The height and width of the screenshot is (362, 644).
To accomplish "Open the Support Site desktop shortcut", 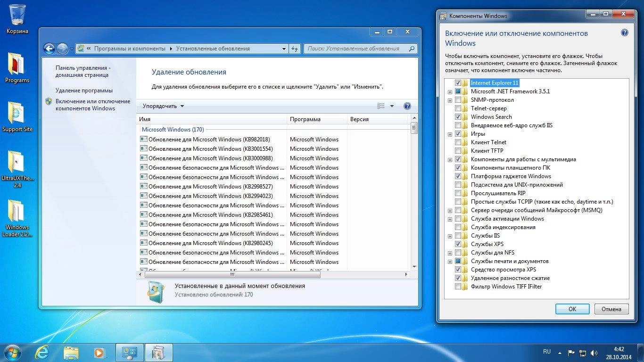I will 17,116.
